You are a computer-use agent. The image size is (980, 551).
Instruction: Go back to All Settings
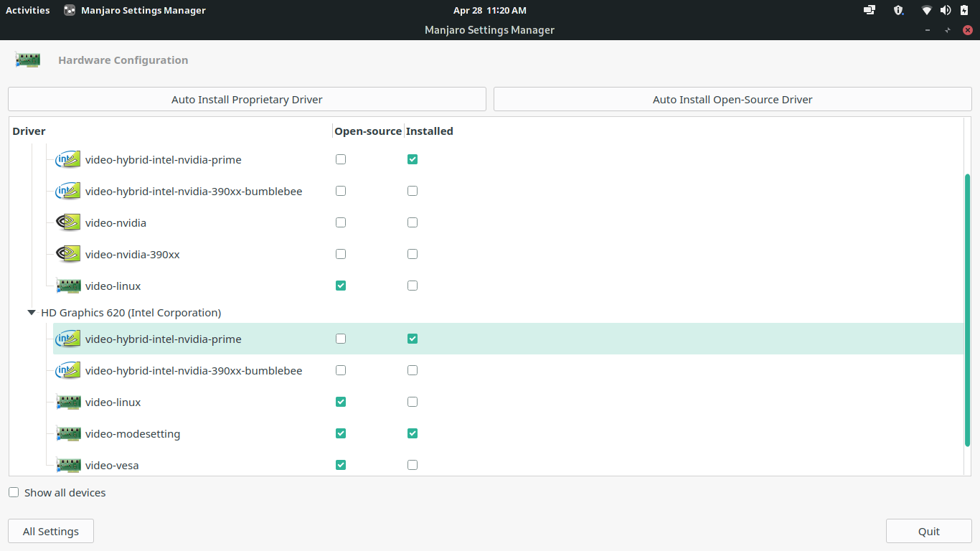click(x=51, y=532)
